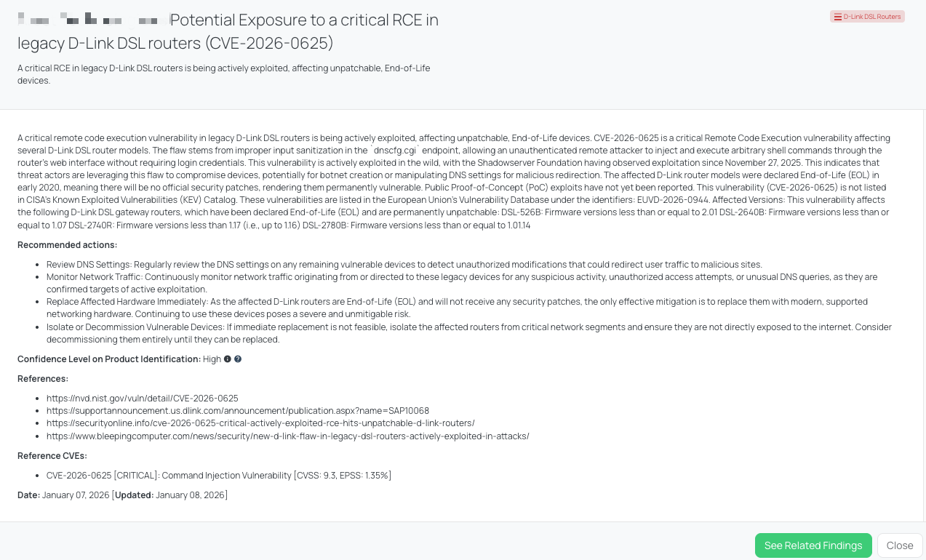926x560 pixels.
Task: Click the stacked-lines icon in the D-Link tag
Action: tap(837, 17)
